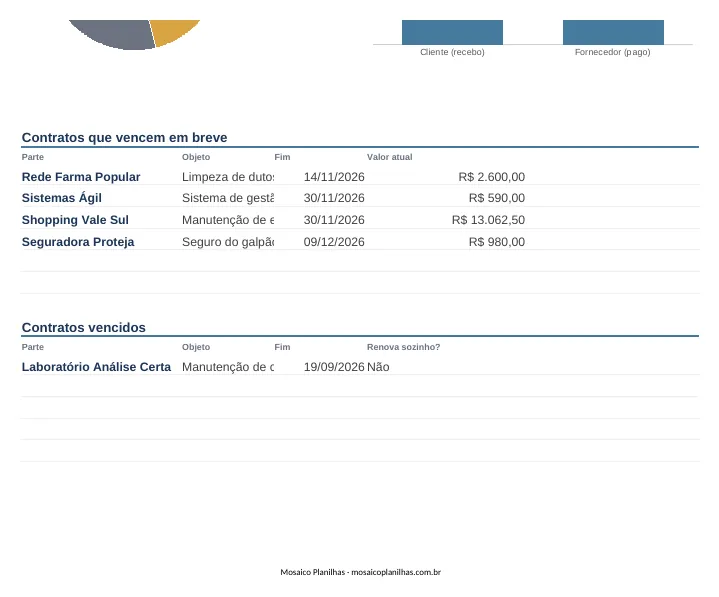Click the 'Cliente (recebo)' axis label
The image size is (719, 597).
(452, 52)
